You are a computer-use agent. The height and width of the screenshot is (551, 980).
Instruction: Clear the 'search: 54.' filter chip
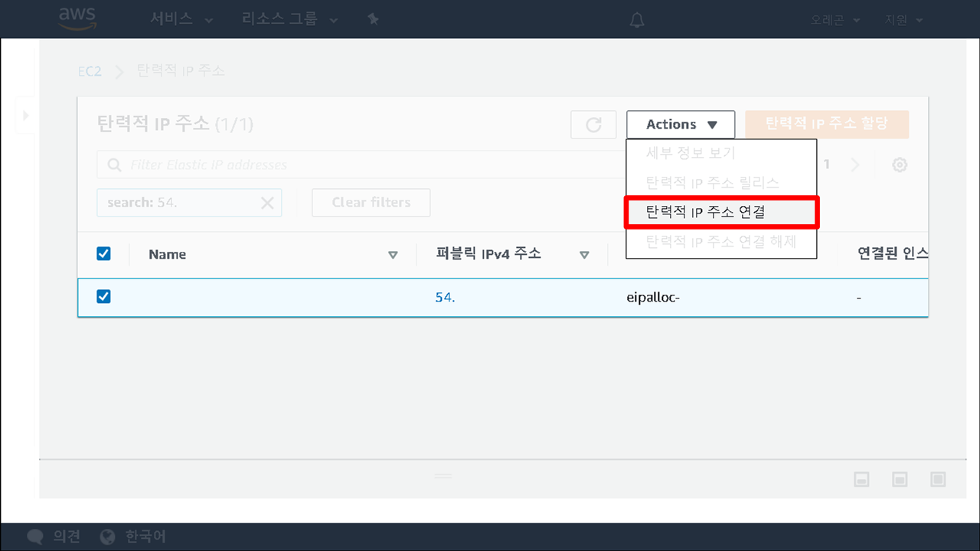coord(267,203)
